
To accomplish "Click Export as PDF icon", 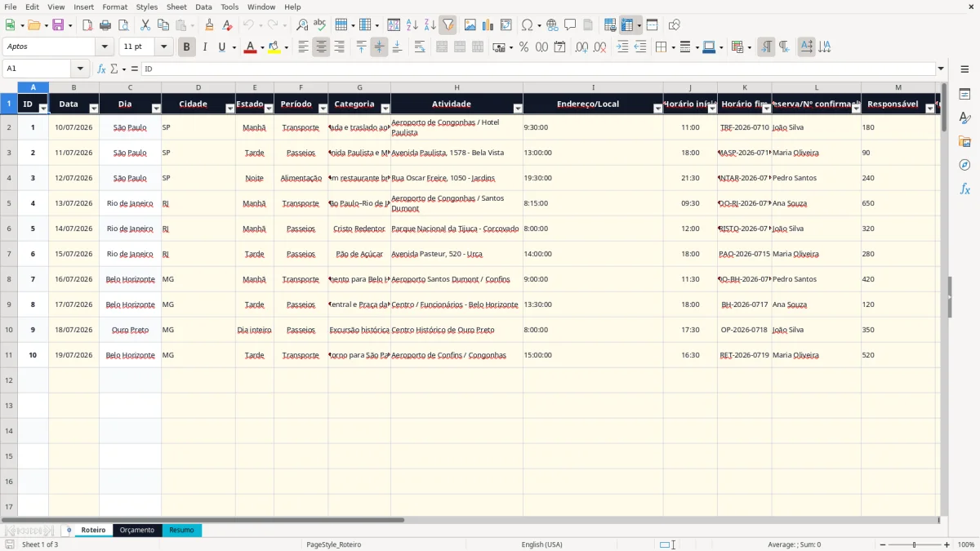I will pyautogui.click(x=87, y=25).
